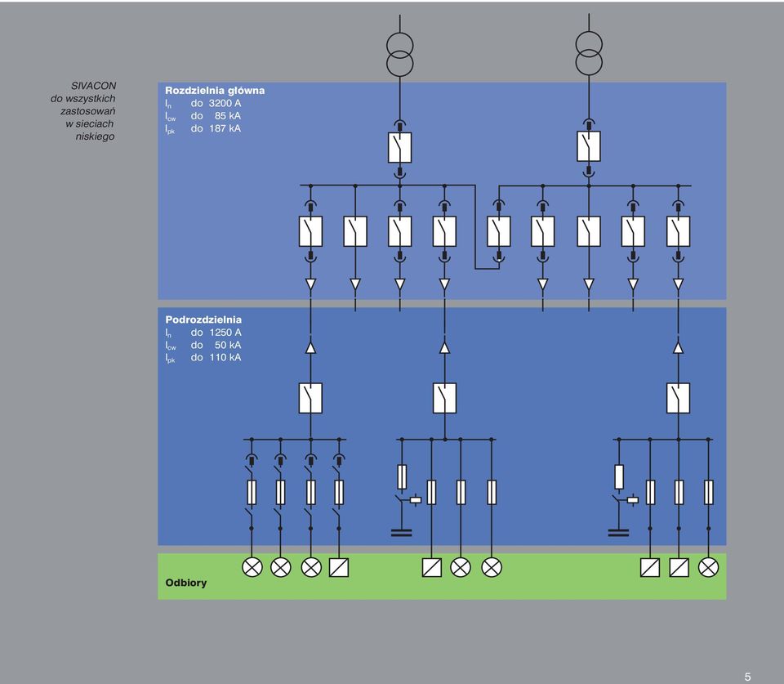Select the rightmost lamp load in Odbiory
Viewport: 784px width, 684px height.
pyautogui.click(x=708, y=567)
